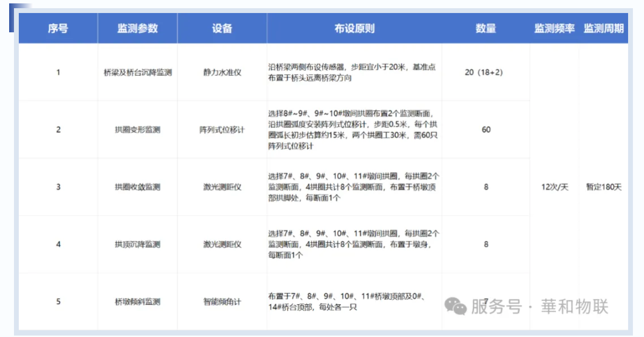Click the quantity 60 cell
This screenshot has height=337, width=644.
[486, 130]
